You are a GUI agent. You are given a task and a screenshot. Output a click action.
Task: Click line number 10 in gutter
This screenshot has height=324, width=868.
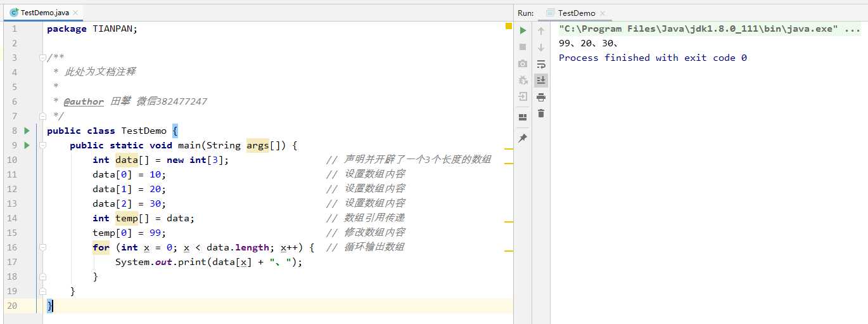[x=13, y=160]
